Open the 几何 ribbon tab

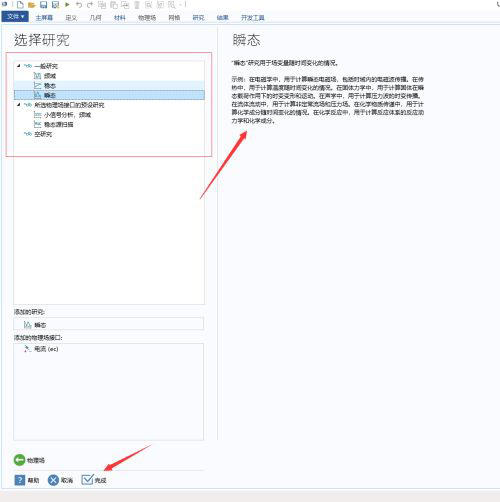(x=96, y=18)
